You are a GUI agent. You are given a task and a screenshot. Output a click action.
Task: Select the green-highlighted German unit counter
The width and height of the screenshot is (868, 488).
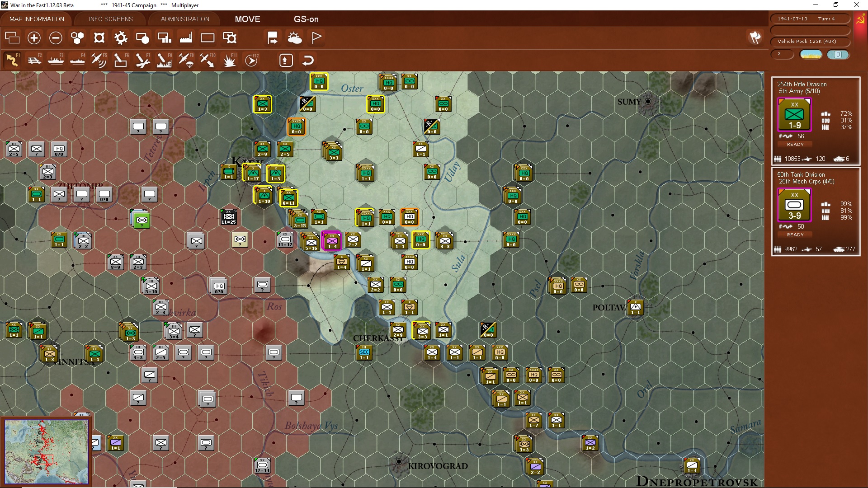tap(142, 220)
